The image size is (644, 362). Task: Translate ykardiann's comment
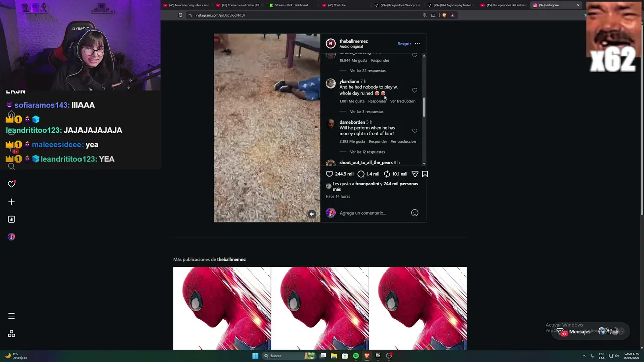403,101
